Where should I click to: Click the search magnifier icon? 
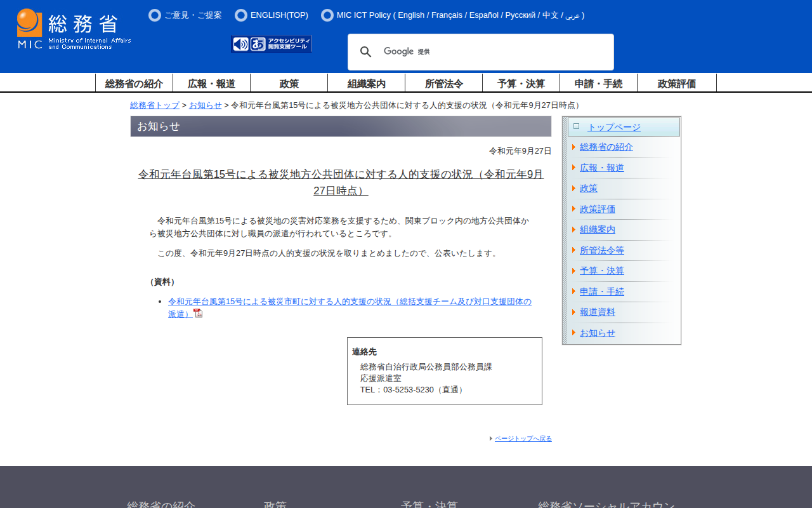[x=366, y=52]
